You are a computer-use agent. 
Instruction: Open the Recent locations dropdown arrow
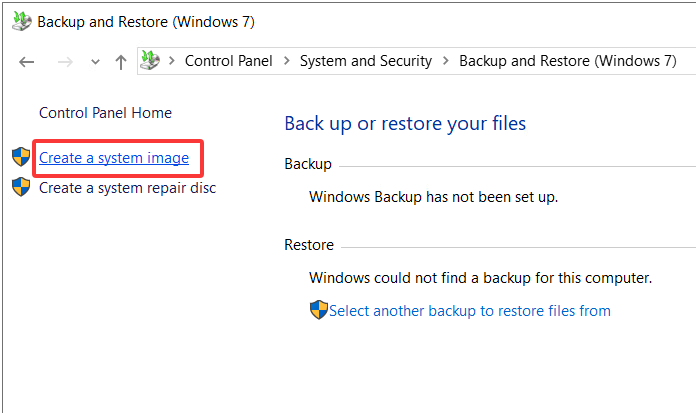pos(95,62)
